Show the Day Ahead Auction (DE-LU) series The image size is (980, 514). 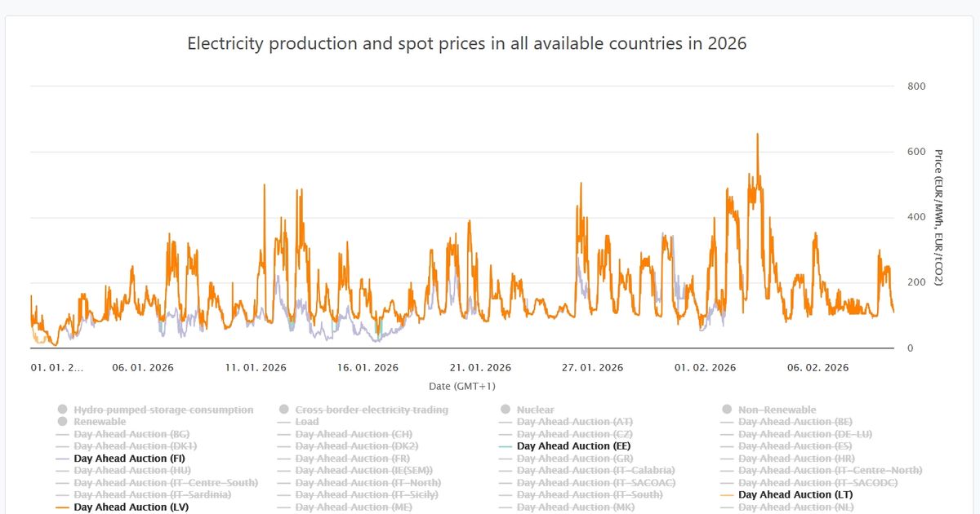pyautogui.click(x=804, y=434)
